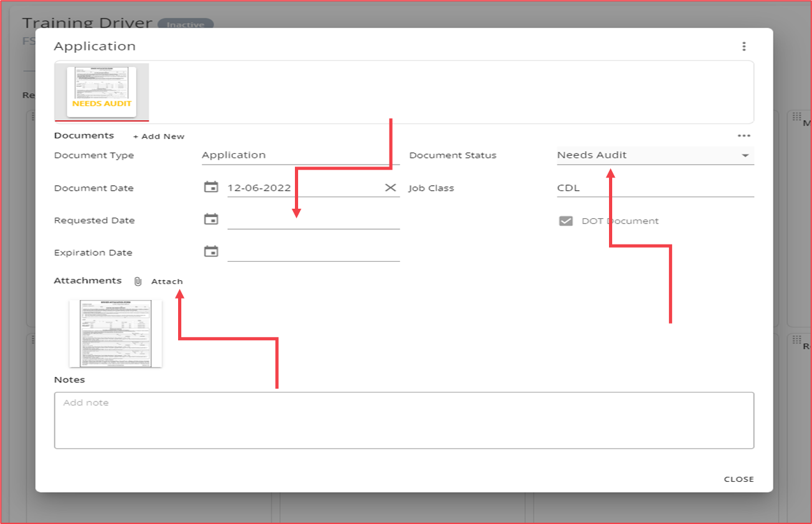The width and height of the screenshot is (812, 524).
Task: Open the Document Date calendar picker
Action: click(x=212, y=187)
